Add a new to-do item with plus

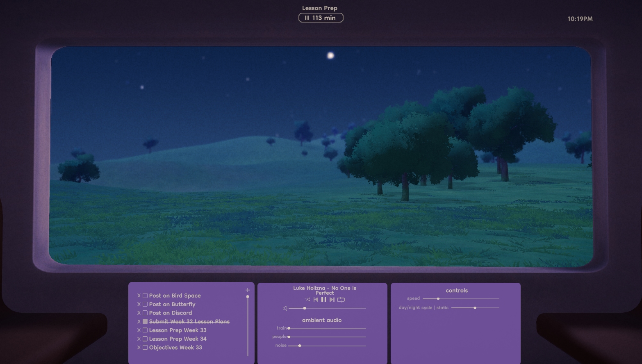(x=247, y=290)
